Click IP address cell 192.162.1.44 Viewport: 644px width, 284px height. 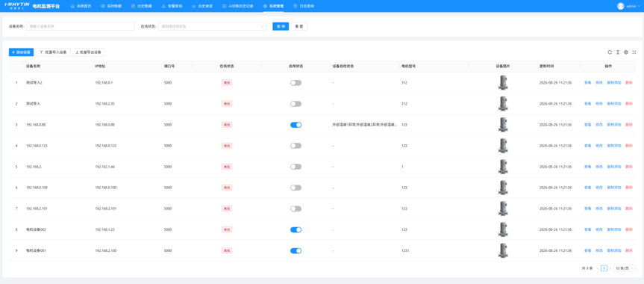pos(104,167)
